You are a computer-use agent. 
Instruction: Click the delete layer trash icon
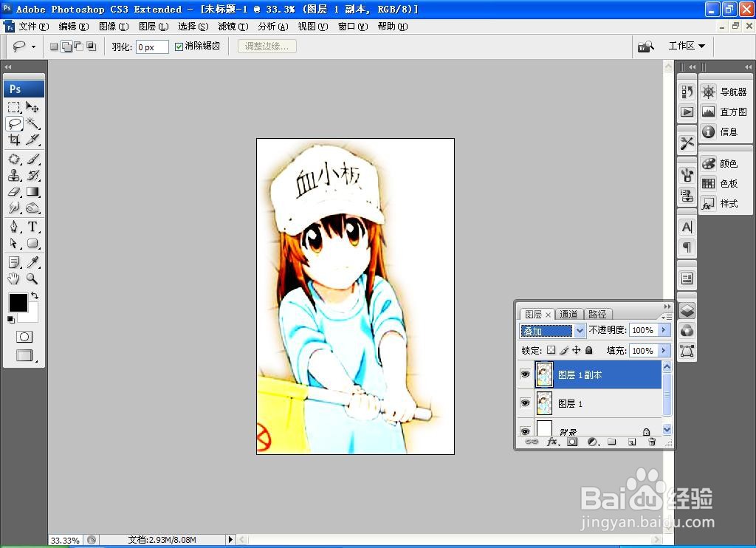652,442
